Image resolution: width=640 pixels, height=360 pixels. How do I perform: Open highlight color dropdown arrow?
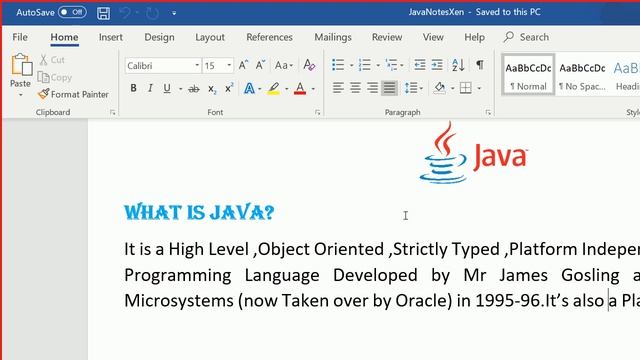pyautogui.click(x=287, y=89)
